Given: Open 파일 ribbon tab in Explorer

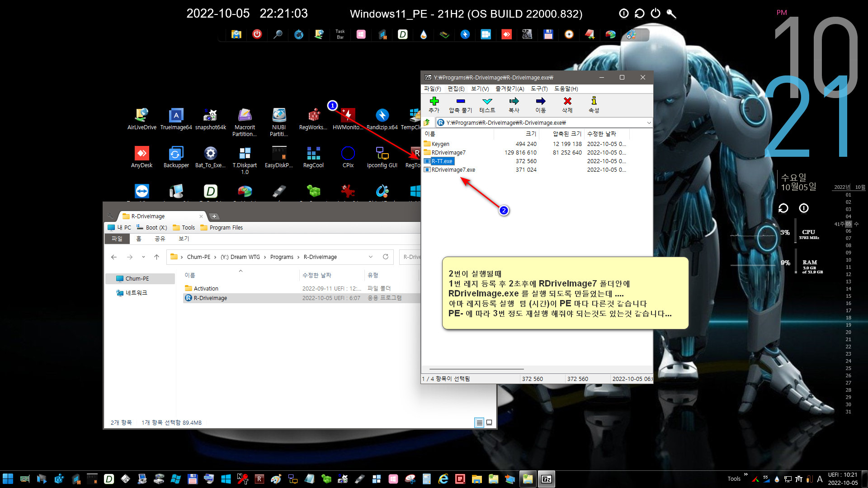Looking at the screenshot, I should (117, 239).
